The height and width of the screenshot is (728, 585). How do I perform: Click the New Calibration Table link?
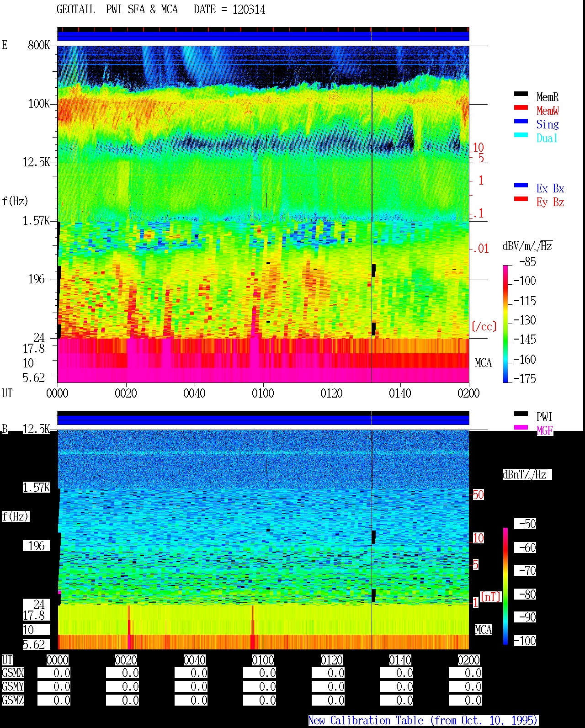coord(423,720)
